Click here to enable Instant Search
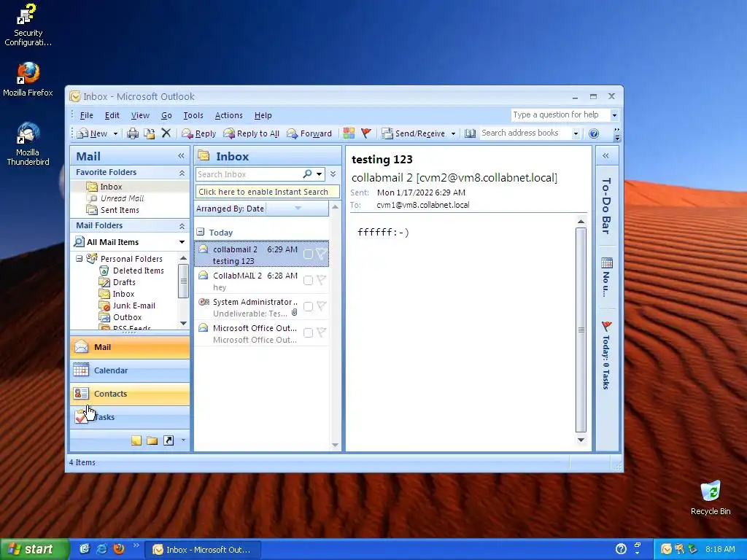The image size is (747, 560). [x=267, y=192]
